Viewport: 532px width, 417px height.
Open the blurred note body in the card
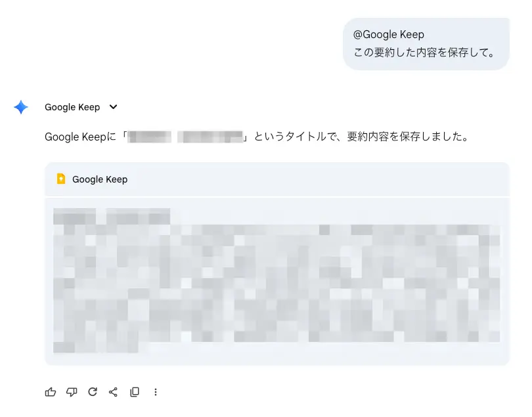(276, 282)
